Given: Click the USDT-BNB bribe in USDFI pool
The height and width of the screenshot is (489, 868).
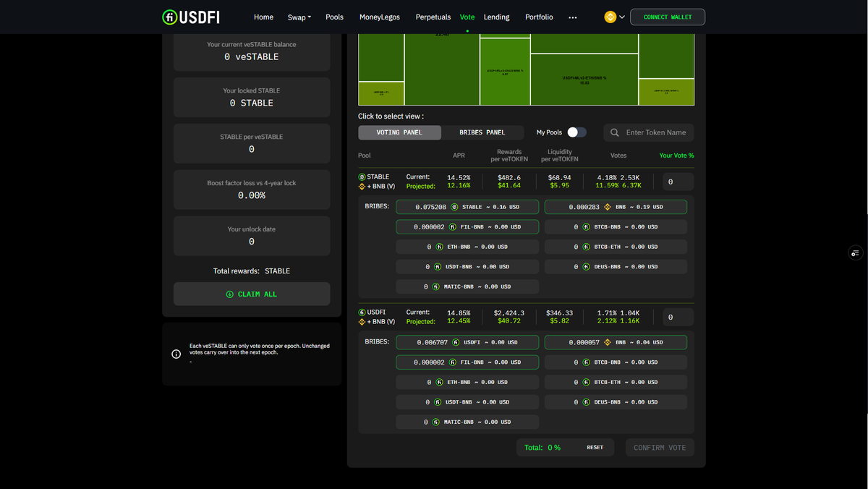Looking at the screenshot, I should point(467,402).
